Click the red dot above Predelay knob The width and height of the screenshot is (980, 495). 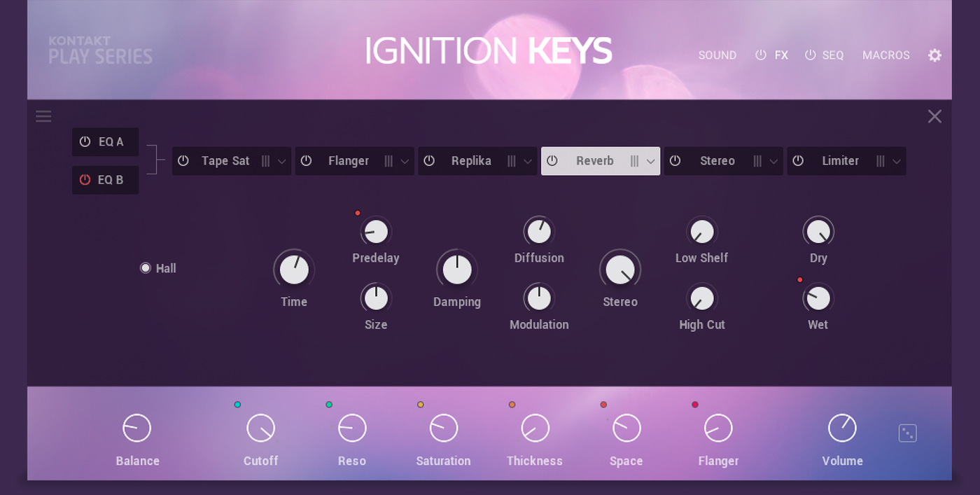point(358,213)
